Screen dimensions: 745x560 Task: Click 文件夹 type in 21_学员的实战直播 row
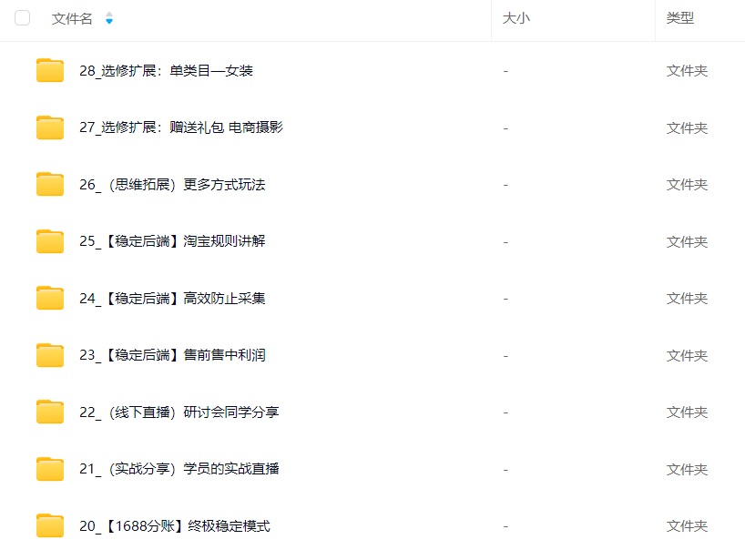click(687, 469)
